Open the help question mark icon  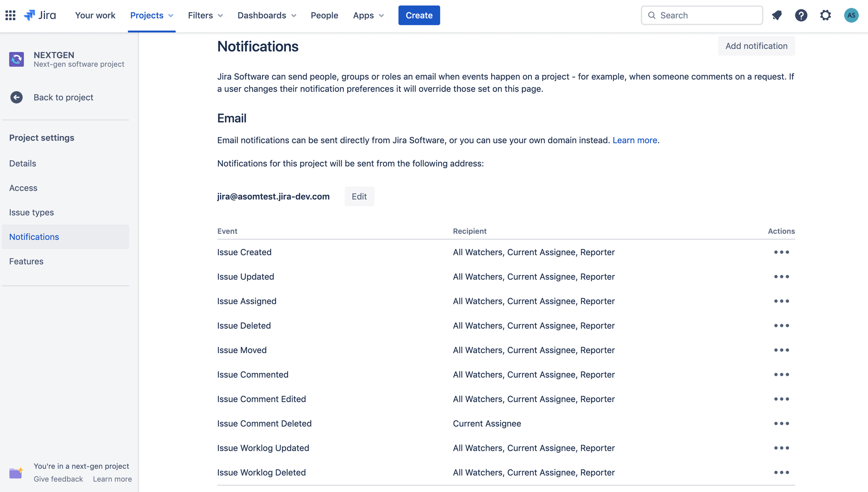[x=801, y=15]
